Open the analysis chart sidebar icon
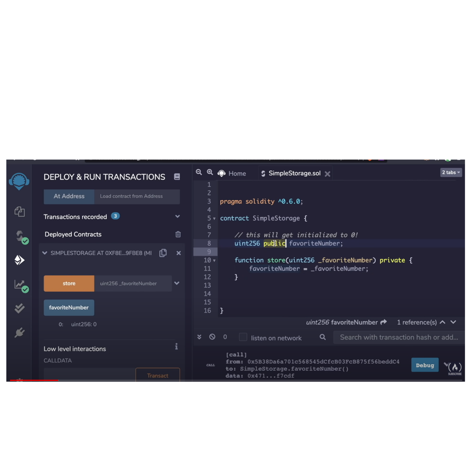Screen dimensions: 476x476 (x=21, y=285)
